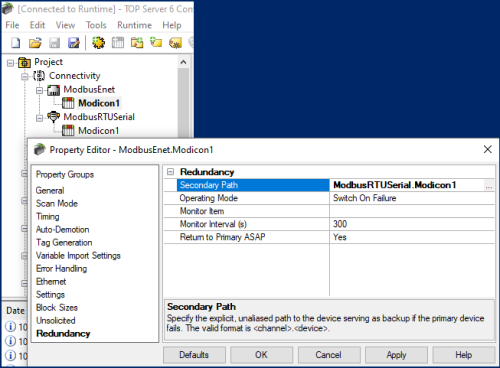Open Operating Mode value Switch On Failure
Image resolution: width=500 pixels, height=368 pixels.
(x=412, y=198)
